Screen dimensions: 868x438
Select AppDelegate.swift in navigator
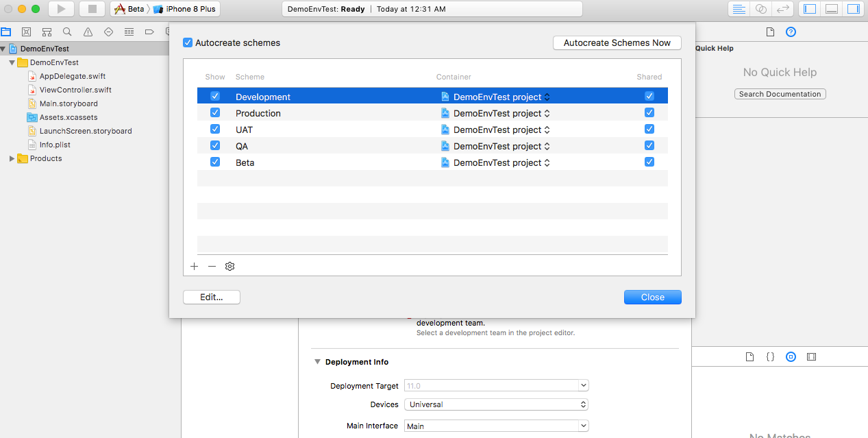[x=73, y=76]
